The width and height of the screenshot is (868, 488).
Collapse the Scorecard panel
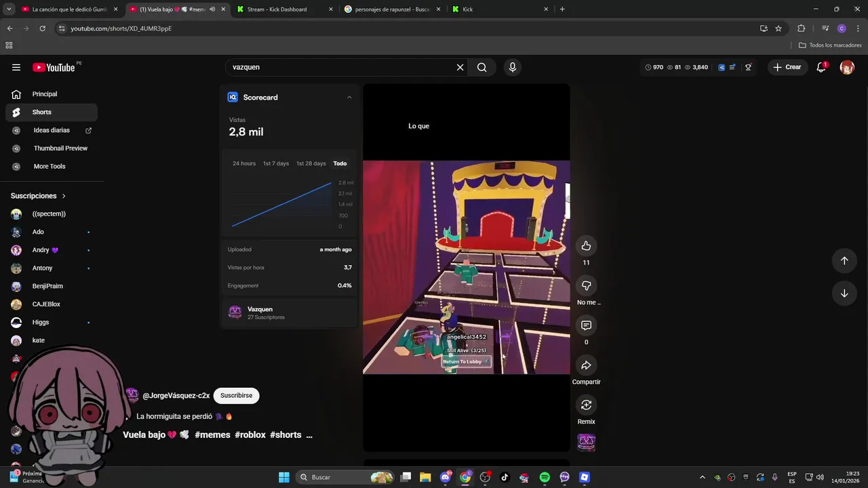(x=349, y=98)
